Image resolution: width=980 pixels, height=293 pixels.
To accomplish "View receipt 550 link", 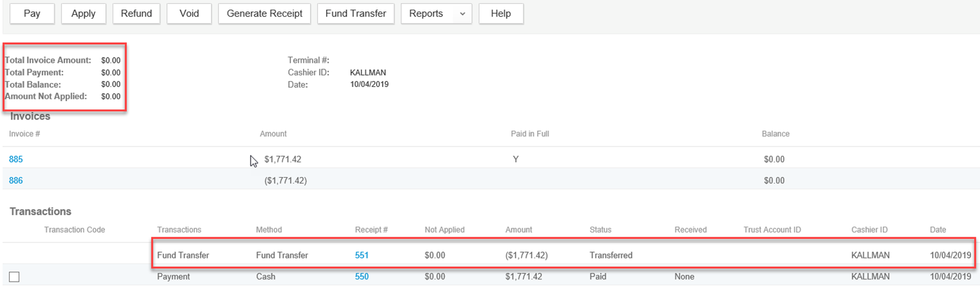I will pos(362,276).
